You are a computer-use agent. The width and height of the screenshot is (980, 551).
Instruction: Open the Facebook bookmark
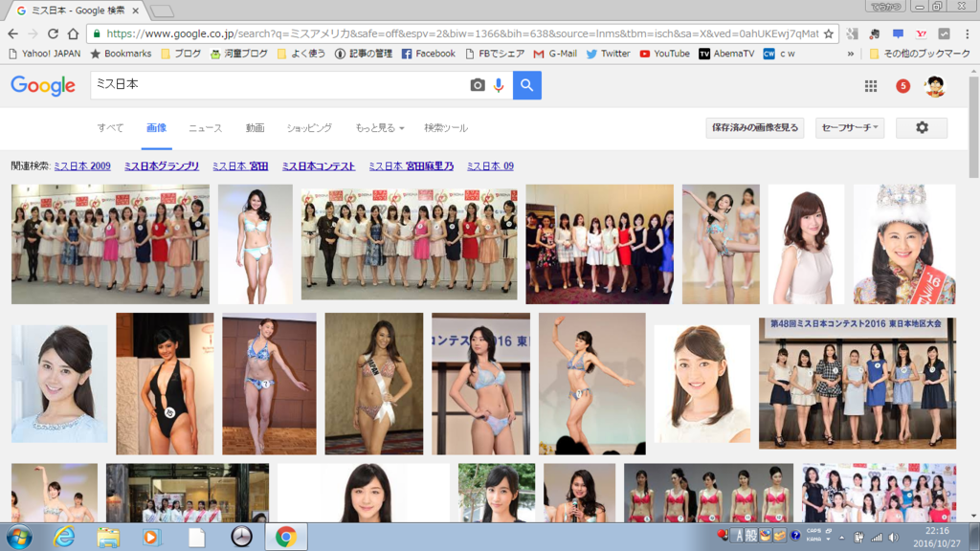tap(428, 54)
